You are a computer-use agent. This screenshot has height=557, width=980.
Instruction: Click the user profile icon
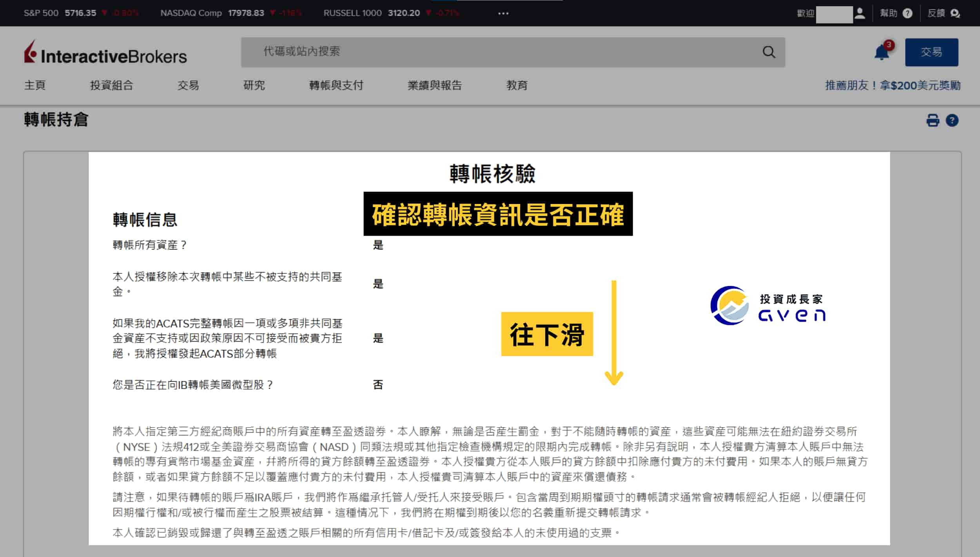point(860,13)
